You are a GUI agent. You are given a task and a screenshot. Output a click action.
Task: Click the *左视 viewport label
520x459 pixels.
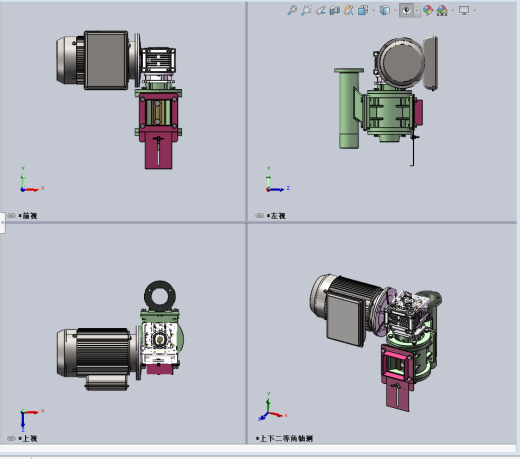click(276, 216)
